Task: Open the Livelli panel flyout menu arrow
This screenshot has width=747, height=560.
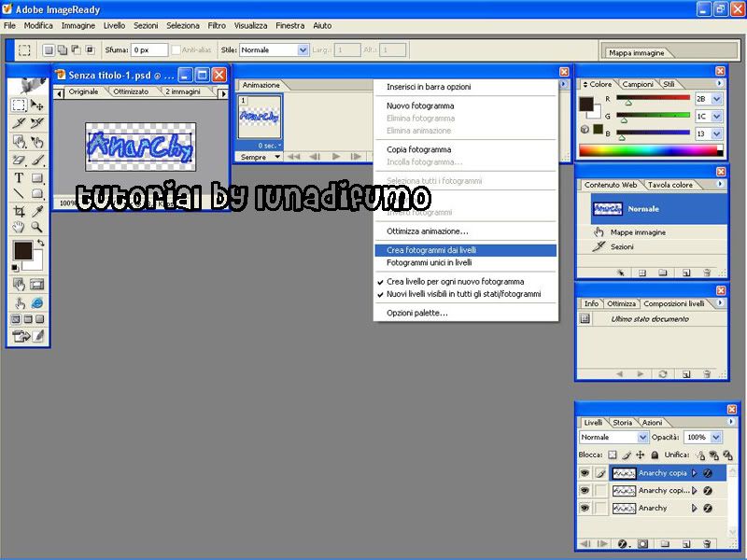Action: (731, 422)
